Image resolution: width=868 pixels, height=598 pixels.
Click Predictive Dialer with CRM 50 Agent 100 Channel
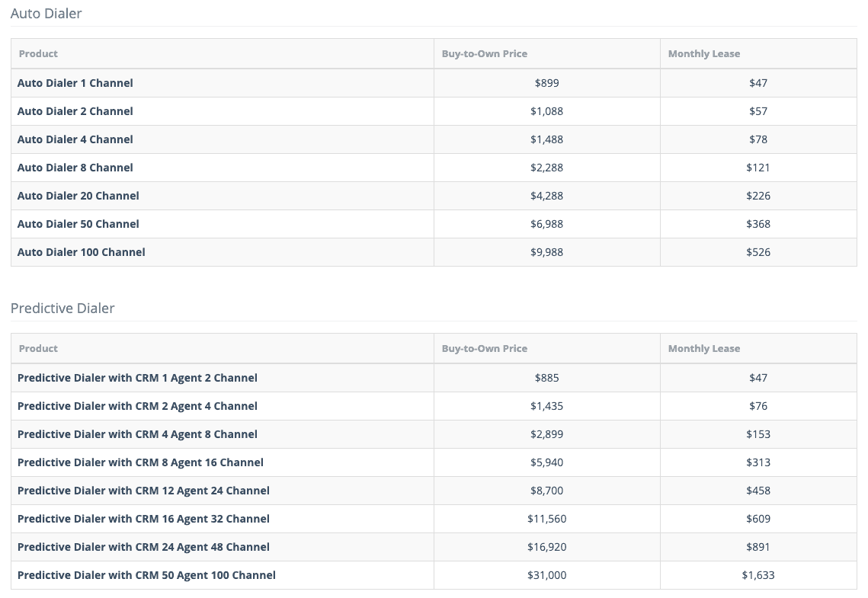(146, 574)
